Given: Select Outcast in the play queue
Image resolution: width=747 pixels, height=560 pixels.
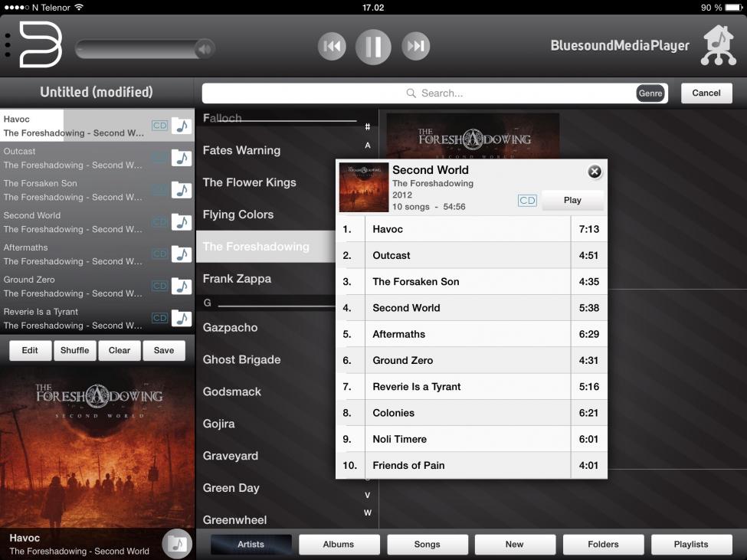Looking at the screenshot, I should pyautogui.click(x=97, y=158).
